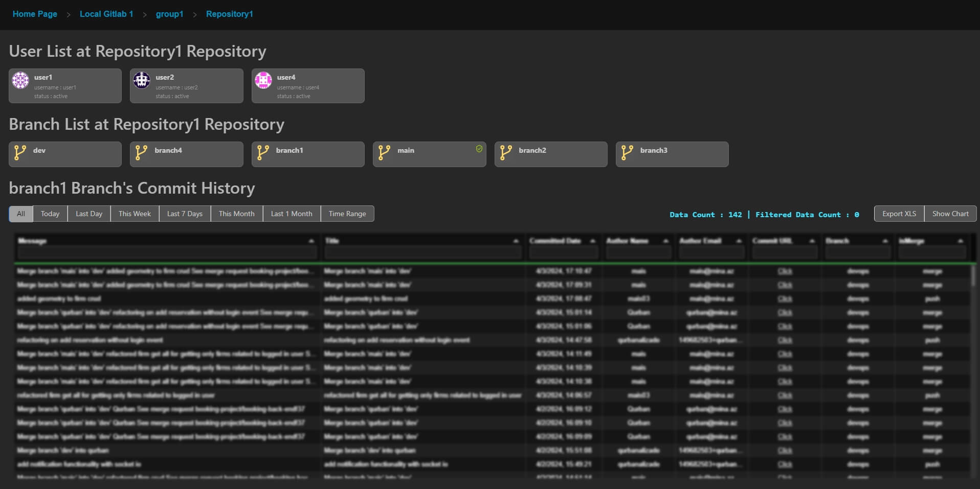
Task: Open the Local Gitlab 1 breadcrumb
Action: pos(106,14)
